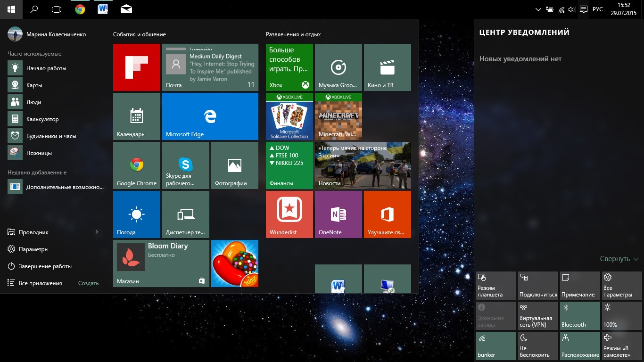The width and height of the screenshot is (644, 362).
Task: Open the Музыка Groove tile
Action: [339, 67]
